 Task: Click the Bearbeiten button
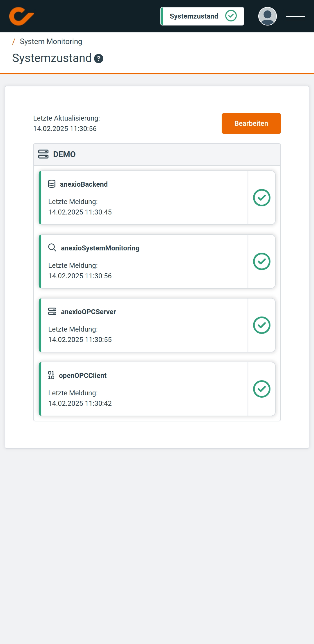(251, 123)
